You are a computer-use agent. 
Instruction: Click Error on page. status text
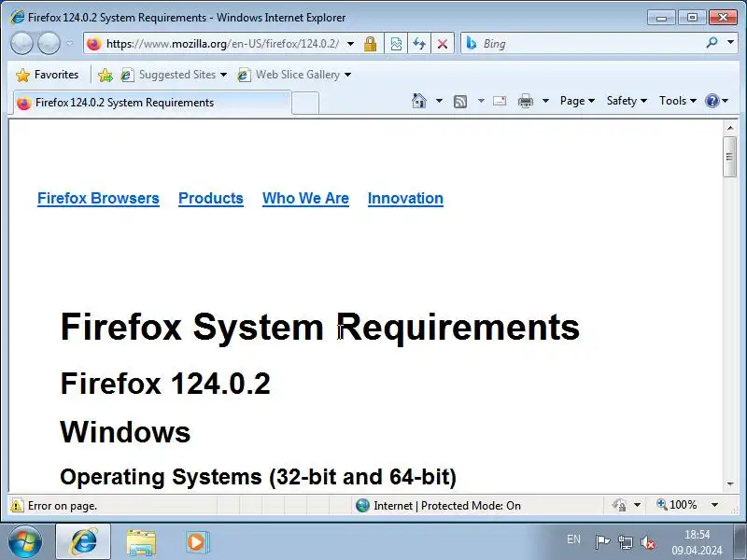(x=63, y=506)
